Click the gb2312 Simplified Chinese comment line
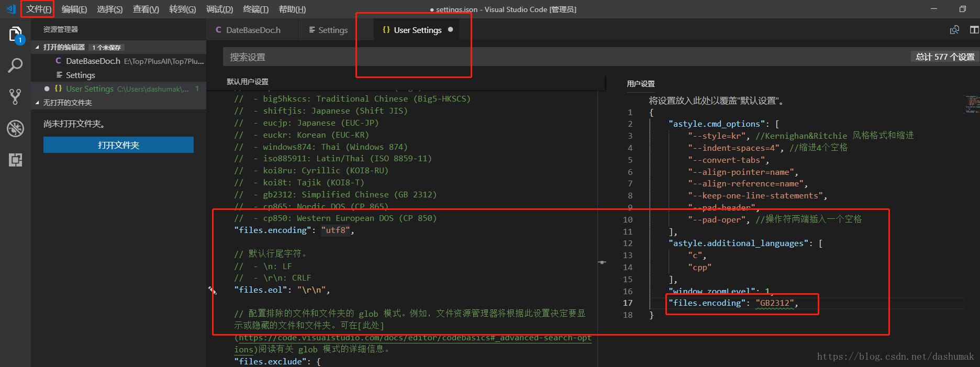 click(335, 195)
